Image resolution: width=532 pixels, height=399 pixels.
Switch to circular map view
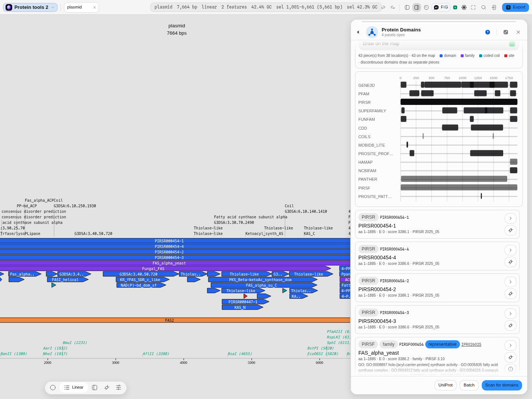click(53, 388)
